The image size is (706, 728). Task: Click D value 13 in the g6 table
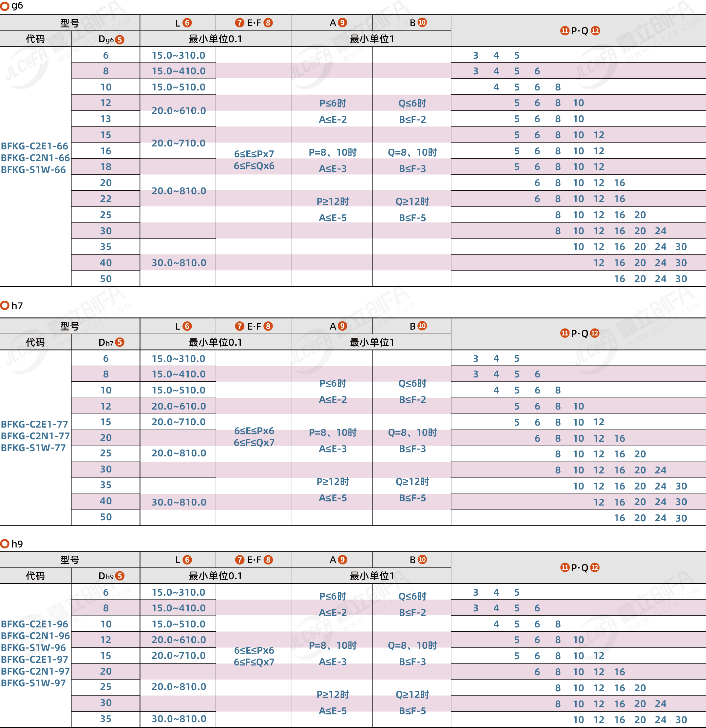(105, 119)
